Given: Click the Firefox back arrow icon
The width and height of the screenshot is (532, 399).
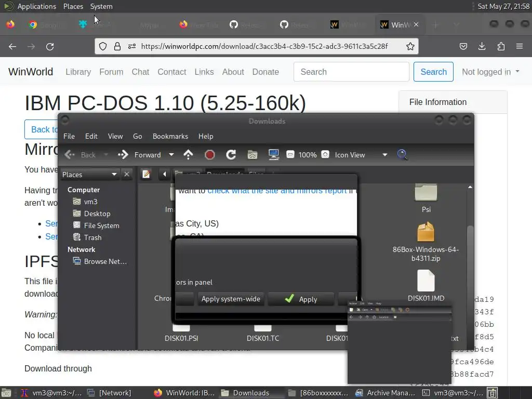Looking at the screenshot, I should tap(12, 46).
